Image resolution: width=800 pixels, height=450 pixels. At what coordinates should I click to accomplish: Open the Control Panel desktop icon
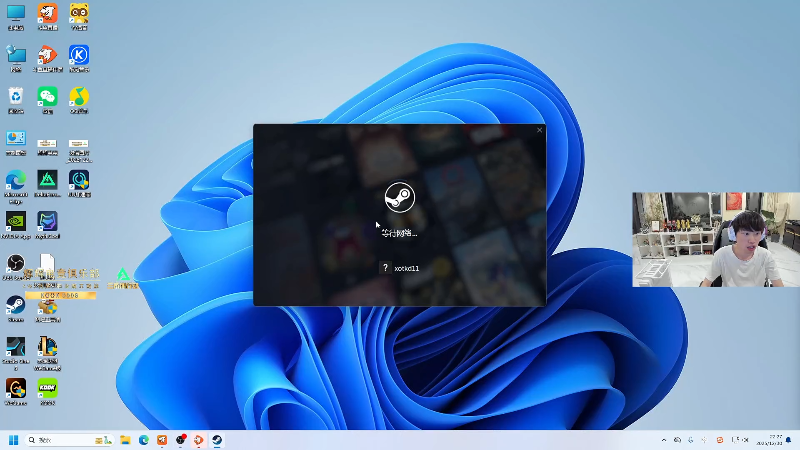click(x=16, y=143)
